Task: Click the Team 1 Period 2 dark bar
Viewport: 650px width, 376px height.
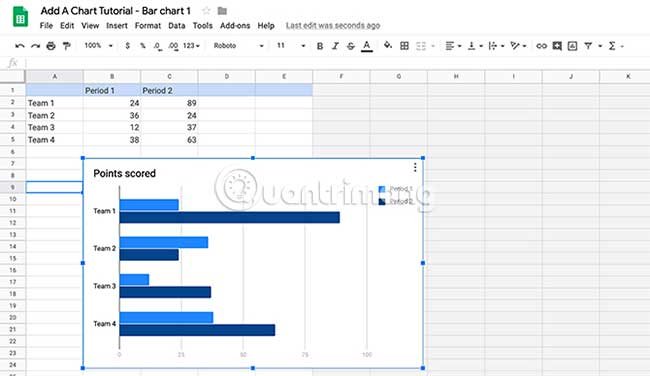Action: point(230,217)
